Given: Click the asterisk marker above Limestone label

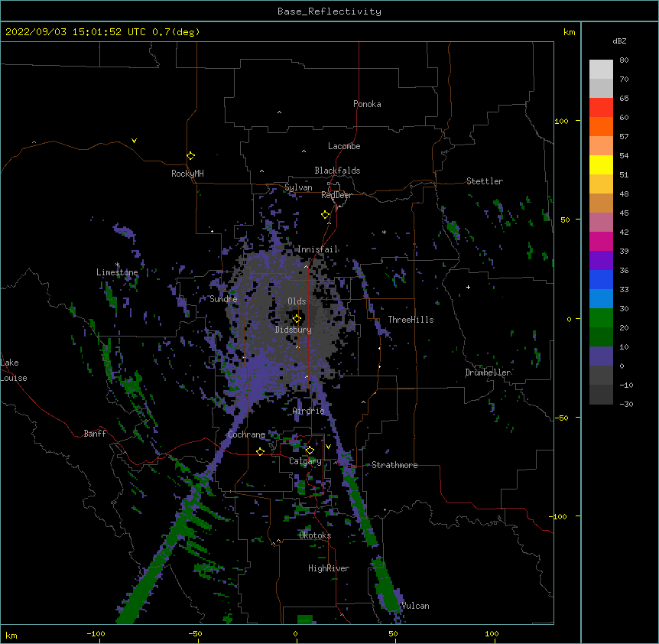Looking at the screenshot, I should click(x=117, y=265).
